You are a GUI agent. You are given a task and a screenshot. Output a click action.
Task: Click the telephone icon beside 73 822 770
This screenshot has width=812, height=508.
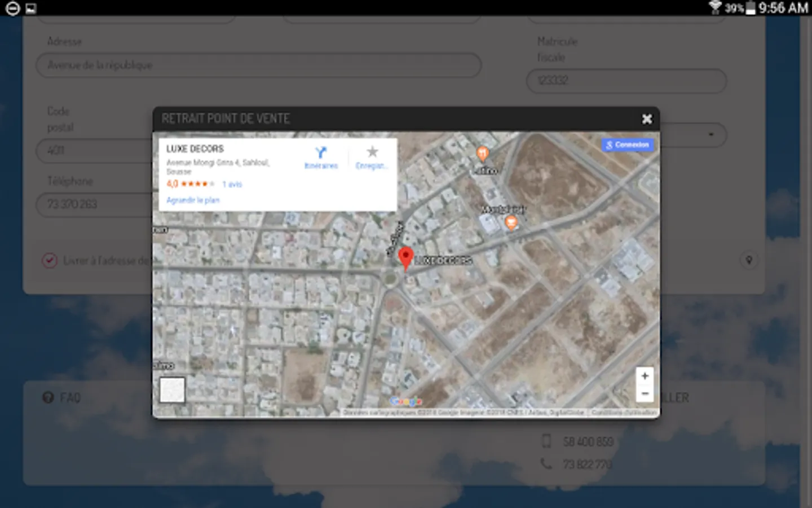tap(546, 464)
